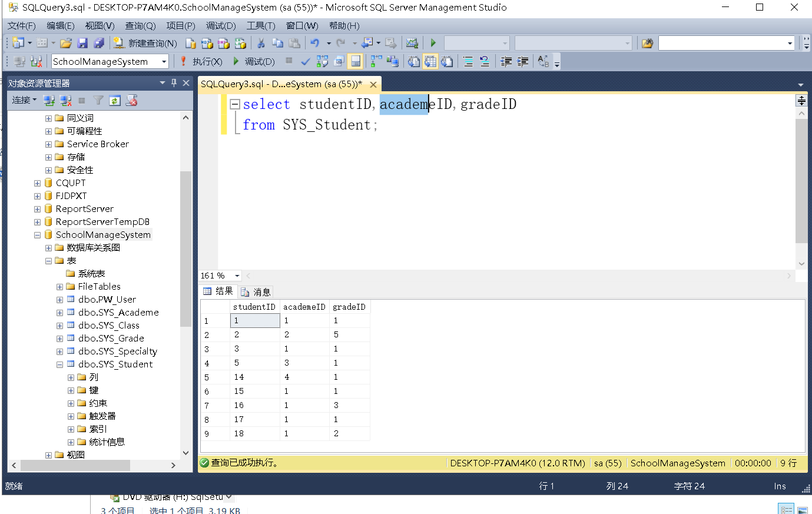This screenshot has width=812, height=514.
Task: Click the New Project icon in the top toolbar
Action: [x=18, y=43]
